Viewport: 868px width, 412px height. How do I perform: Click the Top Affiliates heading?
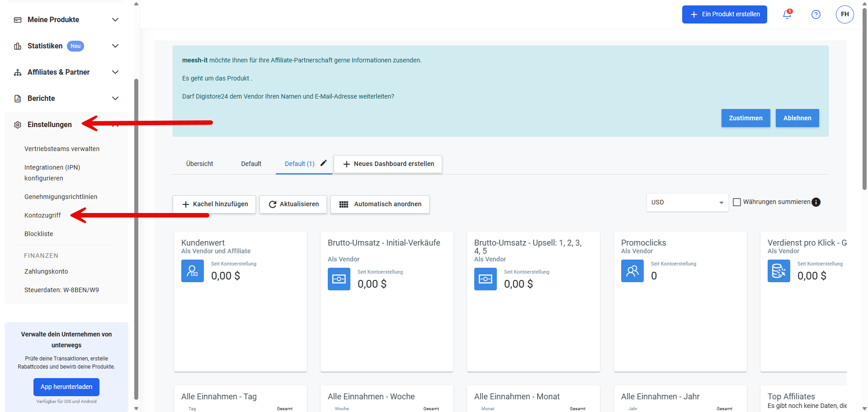point(791,397)
